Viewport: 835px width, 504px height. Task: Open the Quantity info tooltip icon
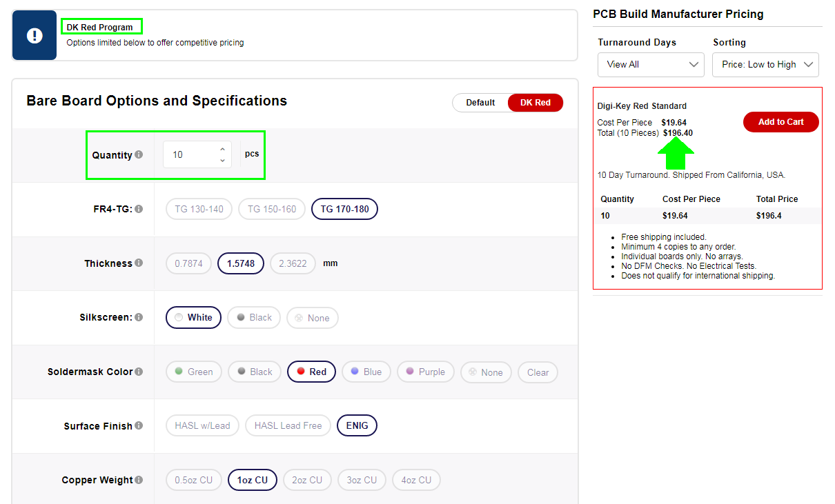coord(139,155)
